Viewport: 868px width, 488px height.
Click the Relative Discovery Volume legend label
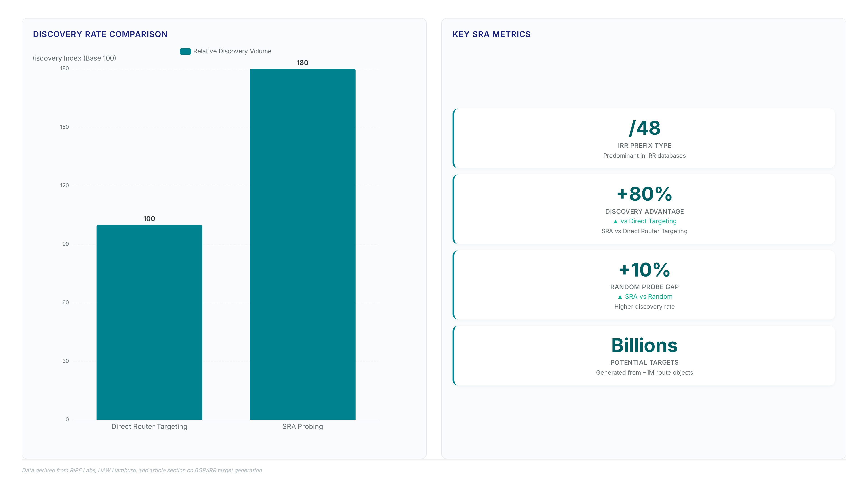coord(232,51)
